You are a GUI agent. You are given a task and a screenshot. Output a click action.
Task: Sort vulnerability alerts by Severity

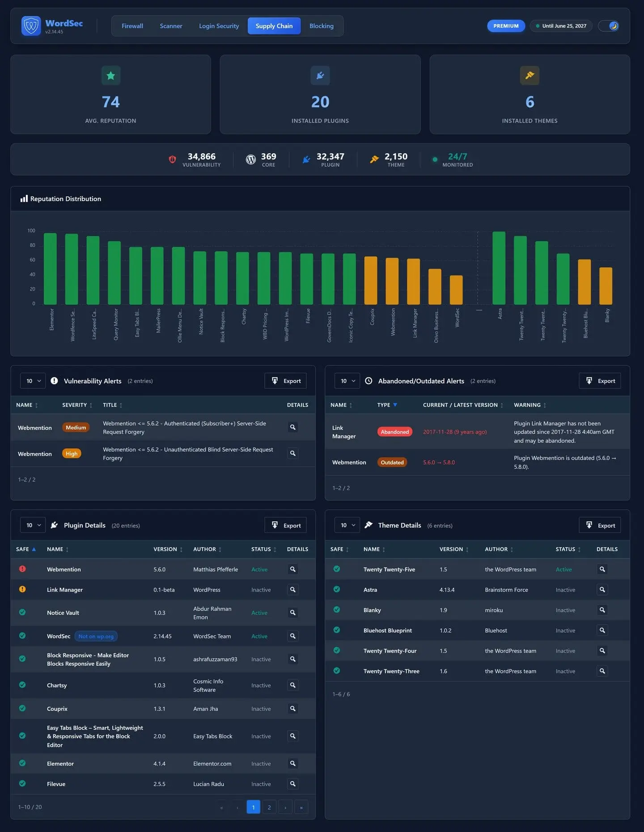tap(77, 405)
